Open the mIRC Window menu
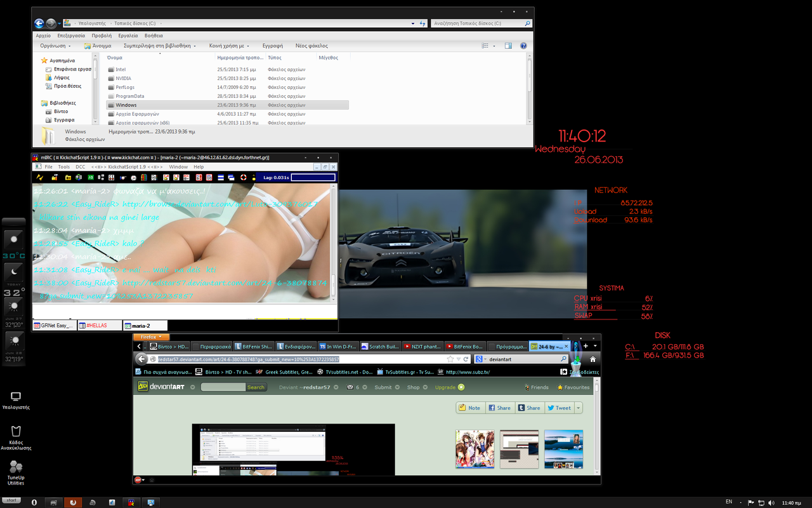 click(178, 167)
